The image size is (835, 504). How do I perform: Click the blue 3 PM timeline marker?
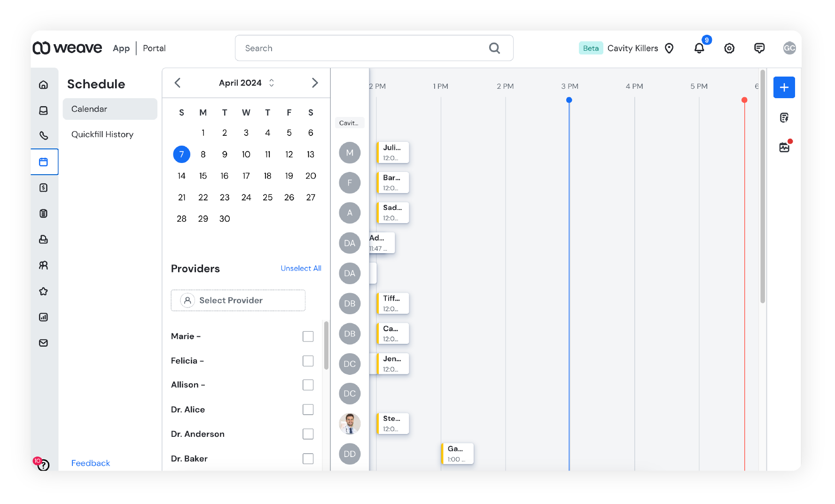569,100
